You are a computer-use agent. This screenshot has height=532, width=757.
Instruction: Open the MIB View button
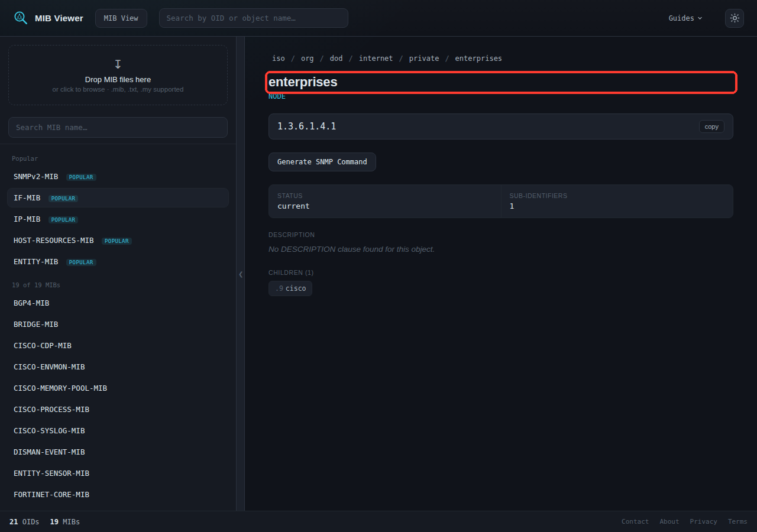(x=121, y=18)
